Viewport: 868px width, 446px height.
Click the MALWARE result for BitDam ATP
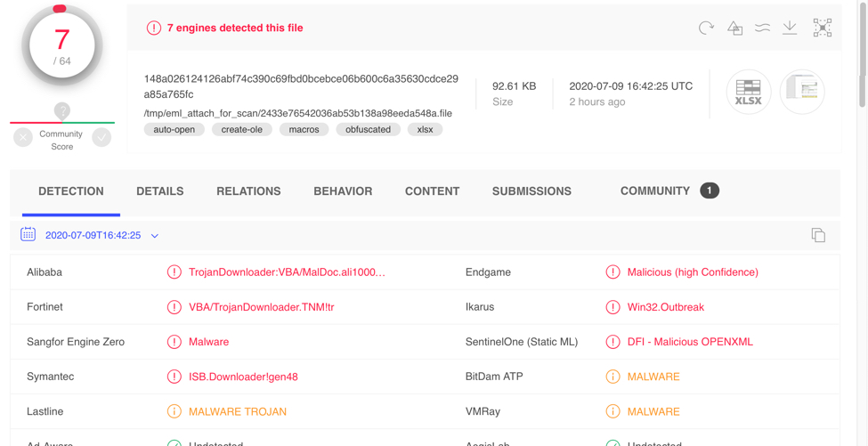[653, 377]
